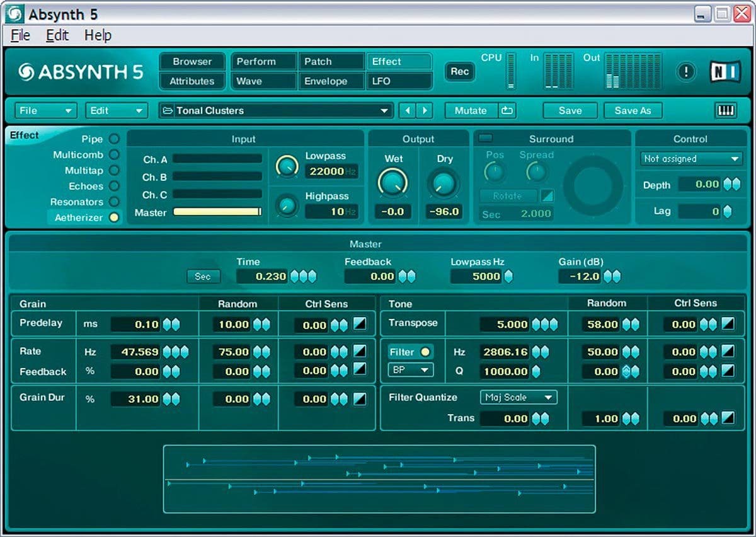The width and height of the screenshot is (756, 537).
Task: Click the Surround Rotate curve icon
Action: 547,196
